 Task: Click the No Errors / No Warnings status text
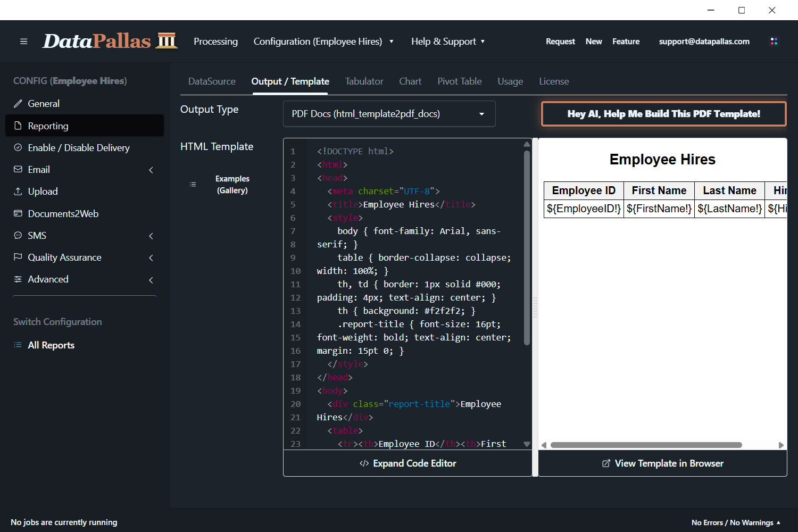tap(733, 522)
